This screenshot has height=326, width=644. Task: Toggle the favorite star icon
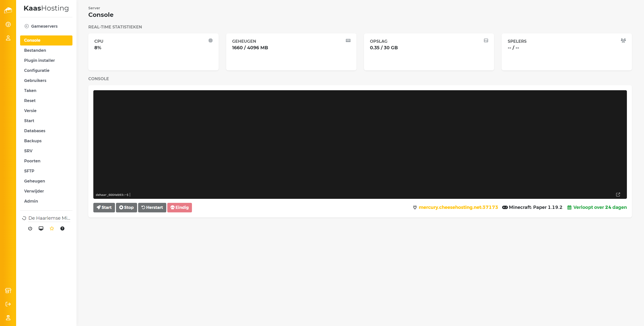[52, 228]
